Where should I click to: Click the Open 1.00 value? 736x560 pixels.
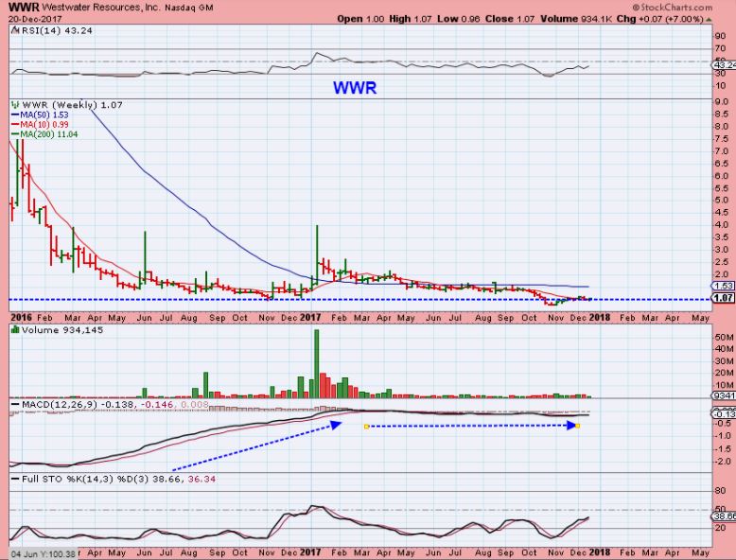pyautogui.click(x=360, y=19)
